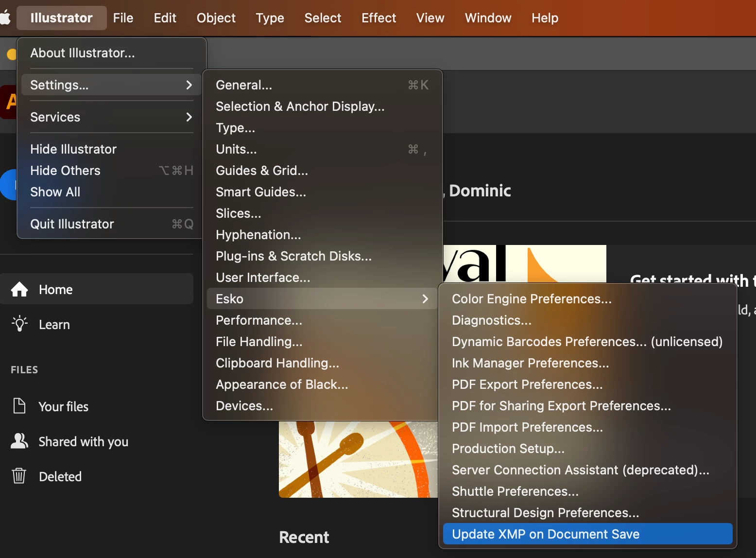Go to Home in sidebar
756x558 pixels.
(x=97, y=289)
